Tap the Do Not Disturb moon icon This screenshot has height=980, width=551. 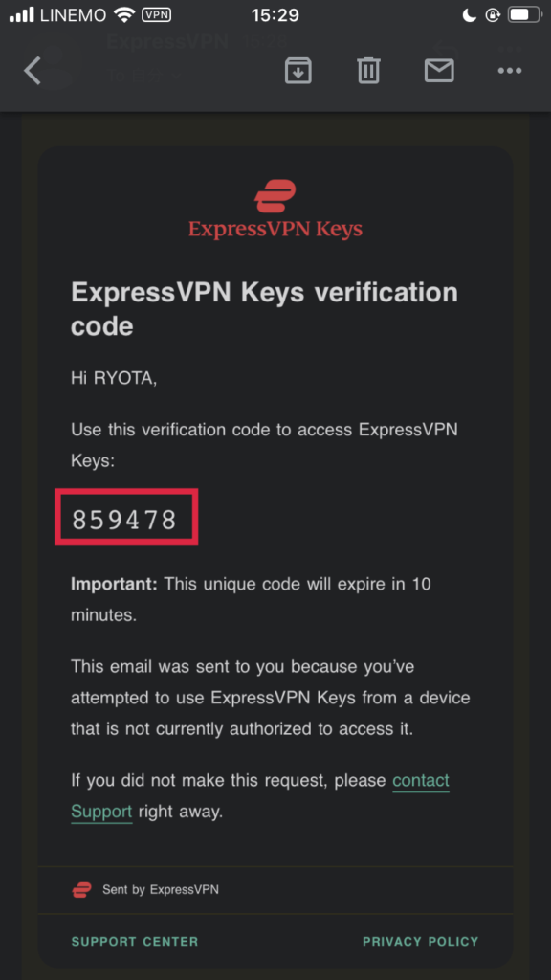tap(469, 15)
